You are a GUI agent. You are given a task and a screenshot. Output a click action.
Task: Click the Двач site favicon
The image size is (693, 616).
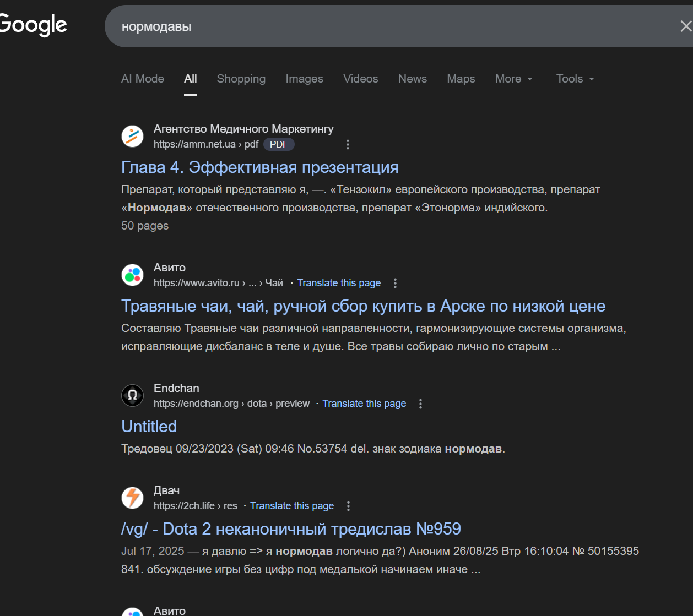[x=132, y=498]
